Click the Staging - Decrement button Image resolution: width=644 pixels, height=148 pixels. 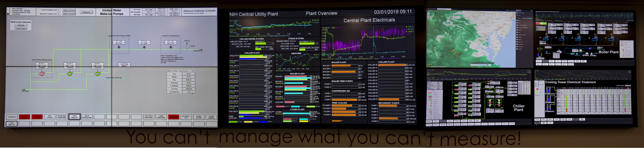(x=69, y=14)
